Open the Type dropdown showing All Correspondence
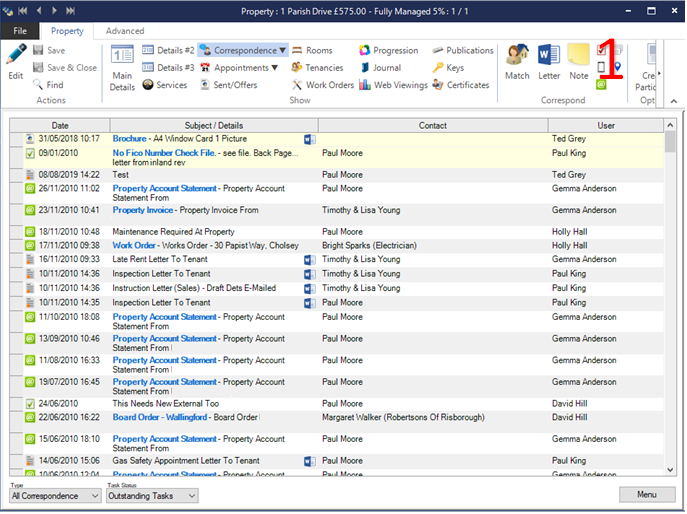Image resolution: width=687 pixels, height=514 pixels. (x=54, y=496)
